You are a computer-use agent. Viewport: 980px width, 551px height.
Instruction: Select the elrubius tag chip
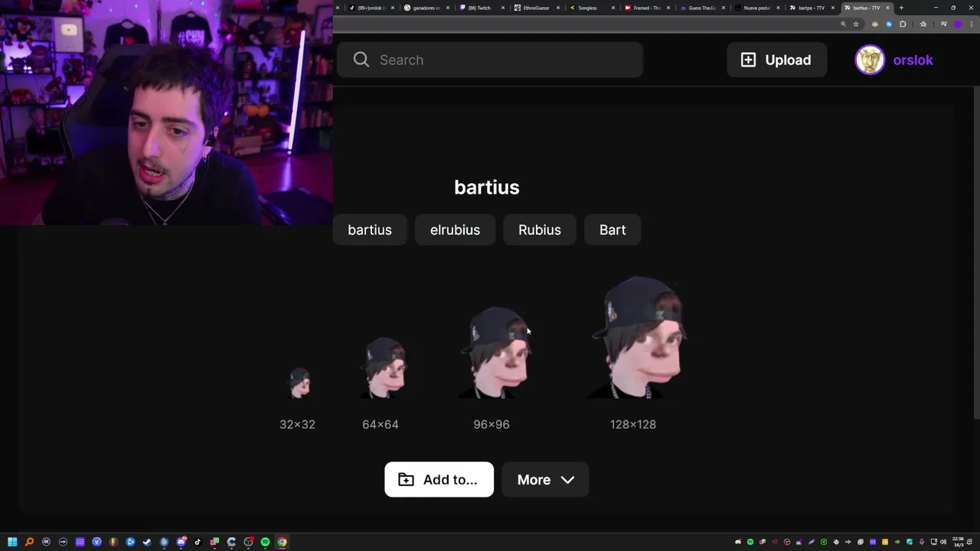[455, 230]
